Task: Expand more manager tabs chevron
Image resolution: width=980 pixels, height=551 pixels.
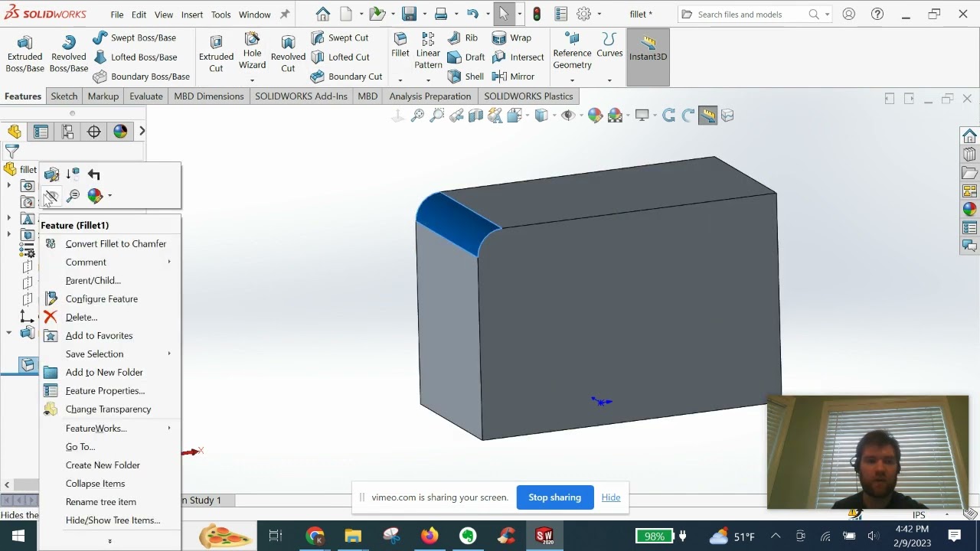Action: (x=142, y=132)
